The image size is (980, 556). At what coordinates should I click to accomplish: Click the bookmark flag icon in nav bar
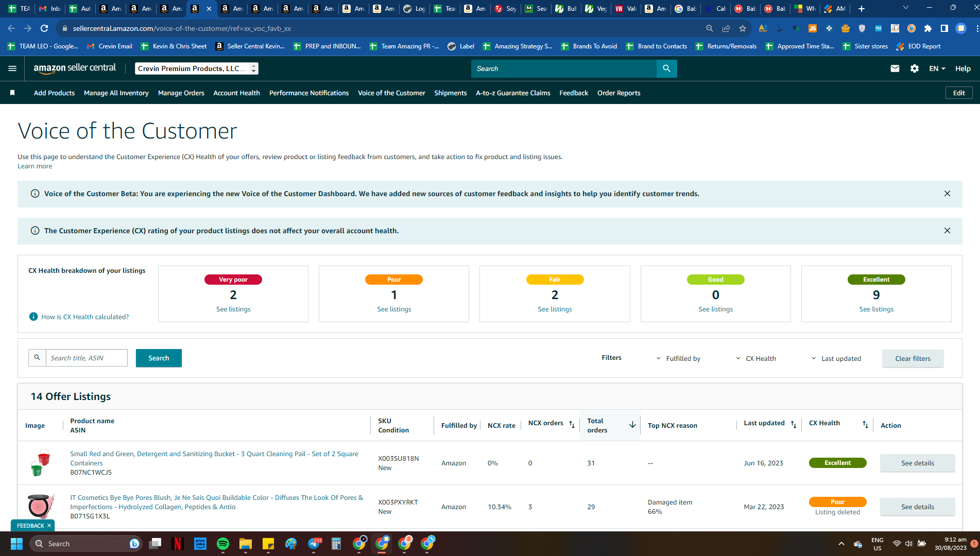(x=12, y=93)
